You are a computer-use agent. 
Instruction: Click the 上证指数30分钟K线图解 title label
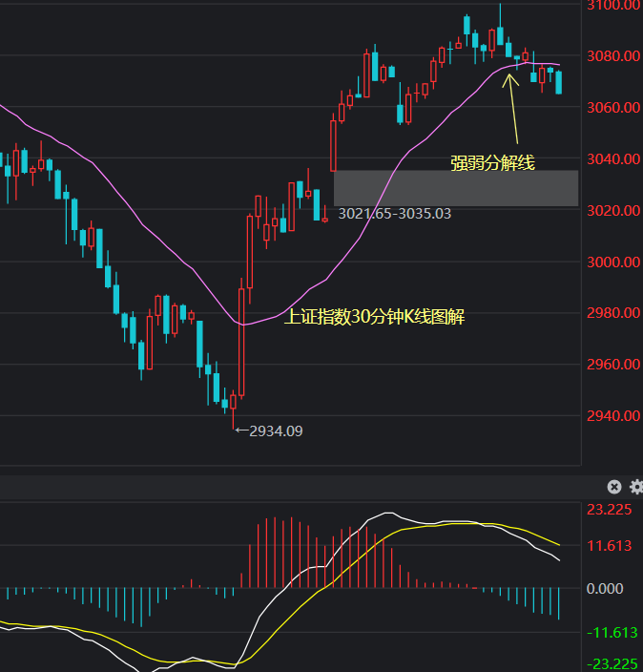374,318
